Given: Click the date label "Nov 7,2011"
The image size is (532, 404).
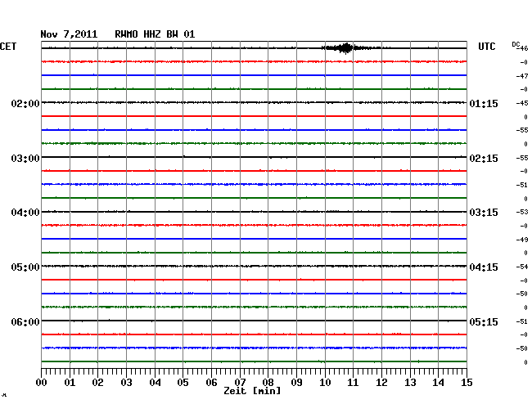Looking at the screenshot, I should (69, 34).
